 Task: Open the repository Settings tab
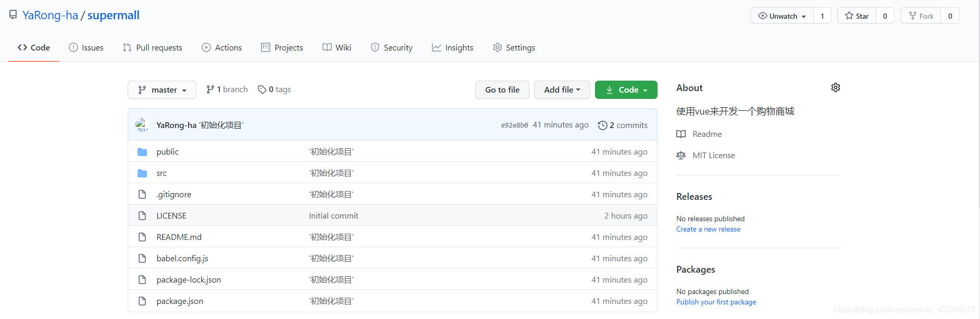(514, 47)
